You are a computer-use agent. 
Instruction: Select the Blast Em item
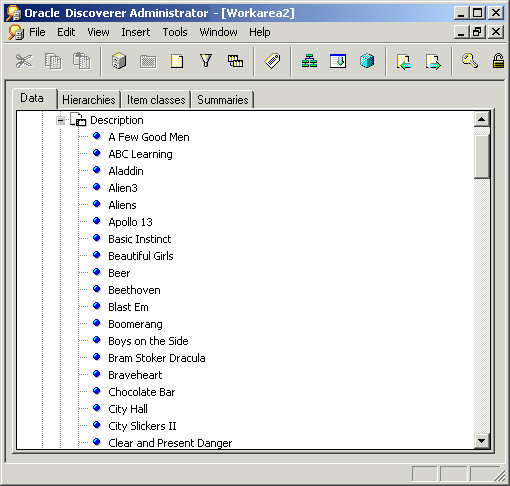(x=128, y=307)
